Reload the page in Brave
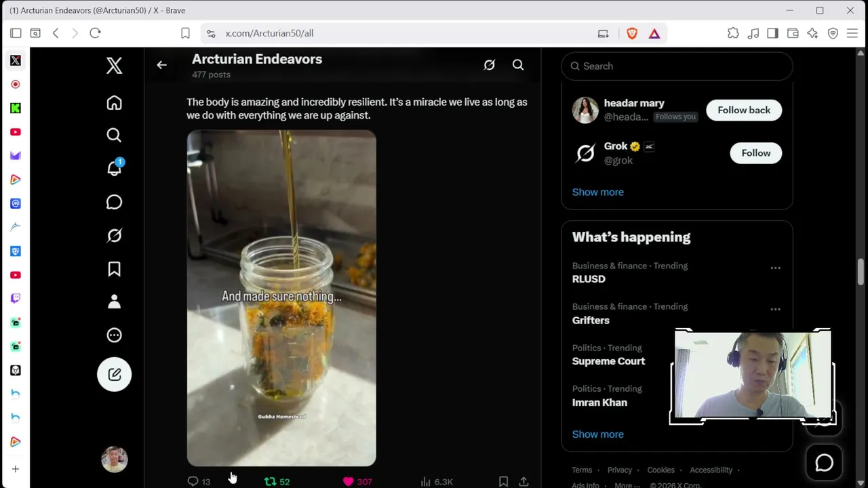Image resolution: width=868 pixels, height=488 pixels. pos(95,33)
